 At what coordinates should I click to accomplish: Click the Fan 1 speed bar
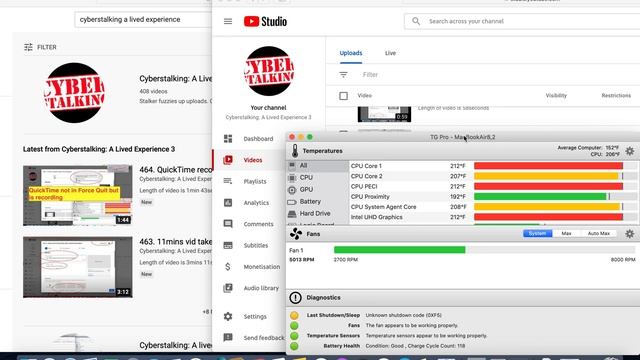coord(484,250)
